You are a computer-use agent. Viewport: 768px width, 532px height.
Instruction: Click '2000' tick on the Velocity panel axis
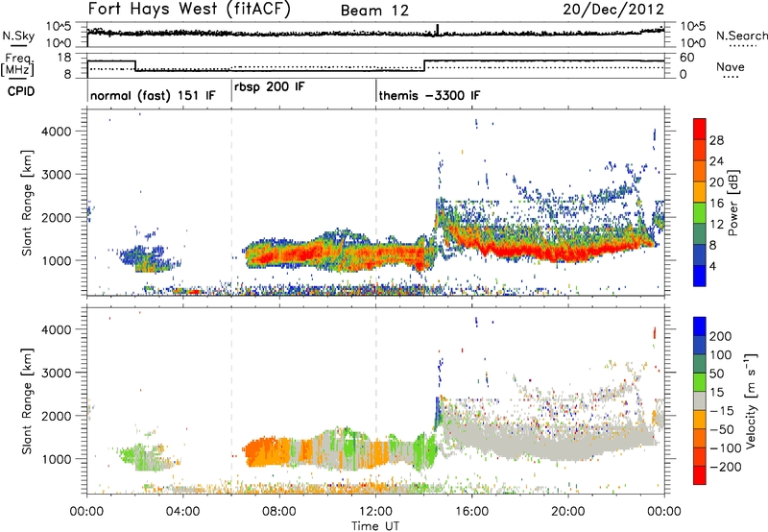tap(56, 416)
